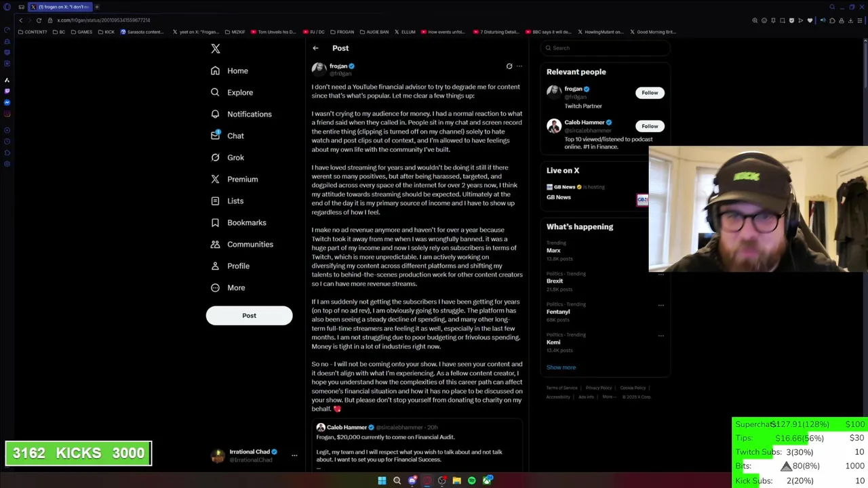Open the GAMES bookmarks folder
The image size is (868, 488).
[81, 32]
